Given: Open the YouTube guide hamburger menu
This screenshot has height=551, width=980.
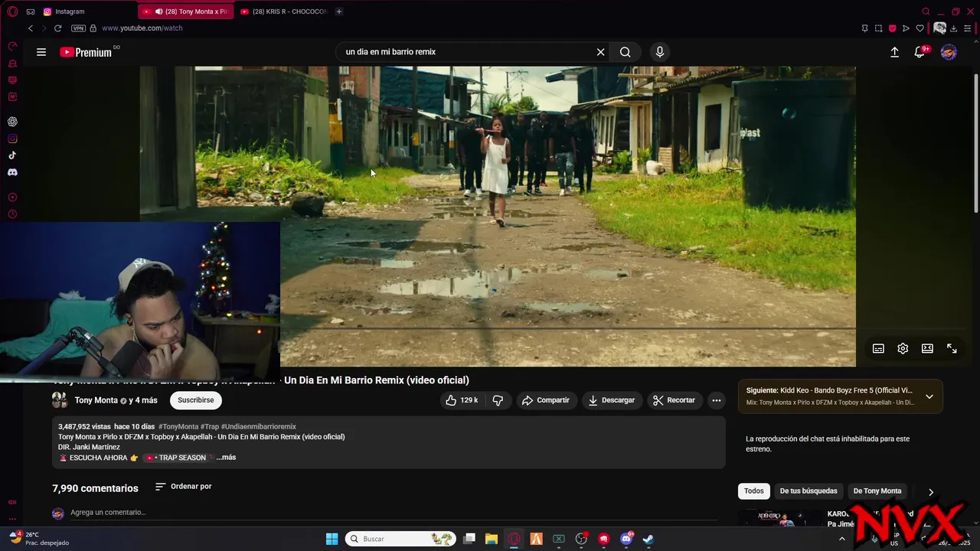Looking at the screenshot, I should 41,52.
